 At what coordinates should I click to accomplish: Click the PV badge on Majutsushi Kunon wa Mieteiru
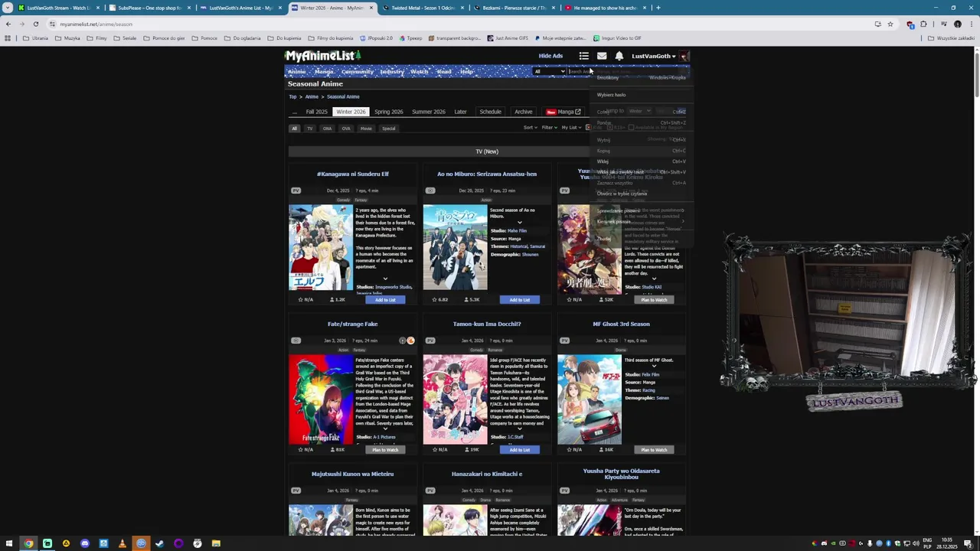pos(296,491)
